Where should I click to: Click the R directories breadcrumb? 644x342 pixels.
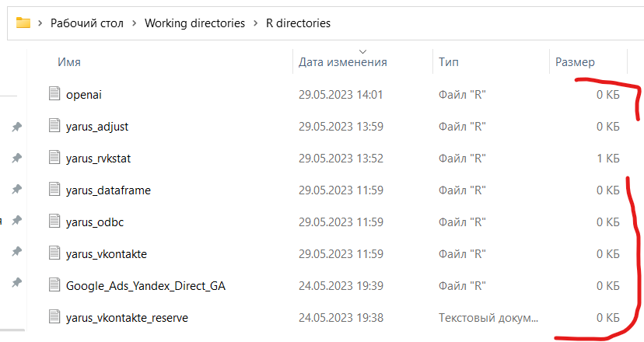point(298,23)
